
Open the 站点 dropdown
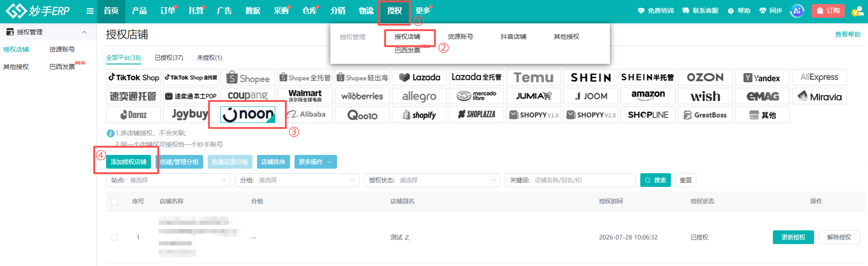coord(168,180)
